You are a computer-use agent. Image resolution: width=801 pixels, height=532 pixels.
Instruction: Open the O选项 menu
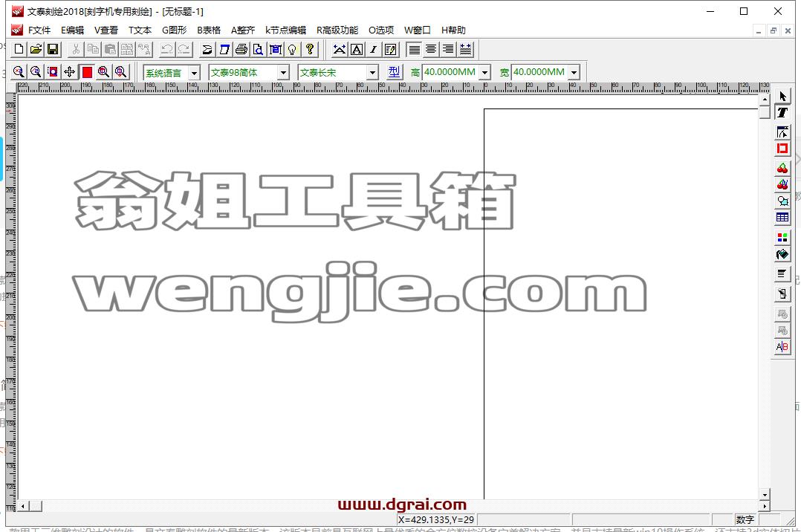pyautogui.click(x=381, y=30)
